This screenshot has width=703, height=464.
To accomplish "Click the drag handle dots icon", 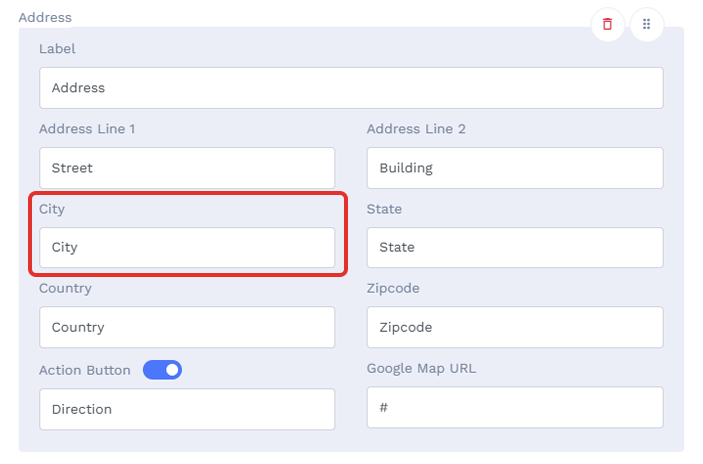I will (x=647, y=24).
